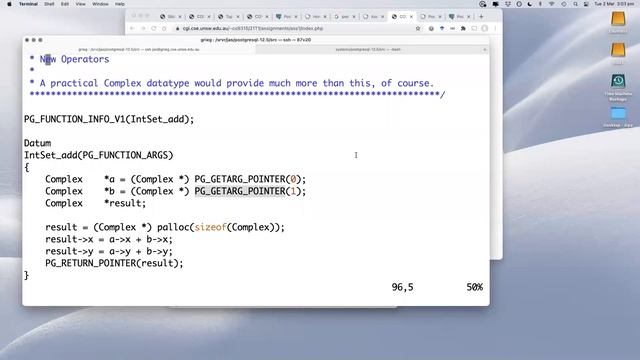The width and height of the screenshot is (640, 360).
Task: Open the Edit menu
Action: (x=65, y=4)
